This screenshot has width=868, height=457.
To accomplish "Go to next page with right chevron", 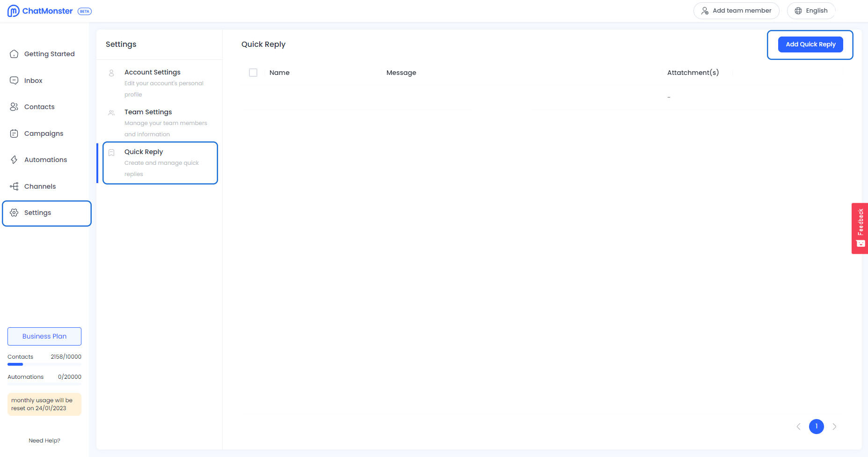I will pos(834,427).
